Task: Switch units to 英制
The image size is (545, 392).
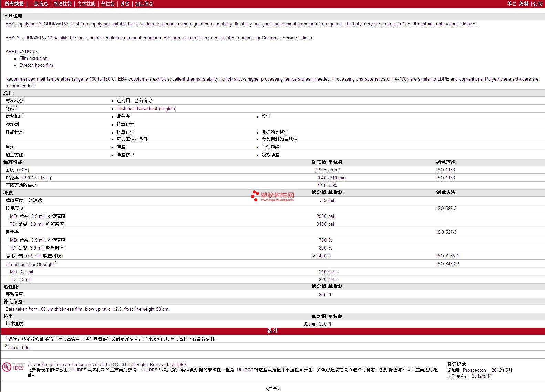Action: coord(523,3)
